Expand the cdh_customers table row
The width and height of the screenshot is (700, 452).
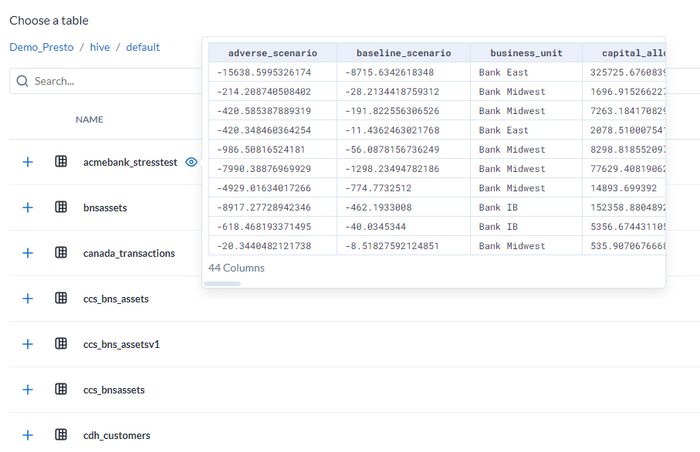coord(28,435)
